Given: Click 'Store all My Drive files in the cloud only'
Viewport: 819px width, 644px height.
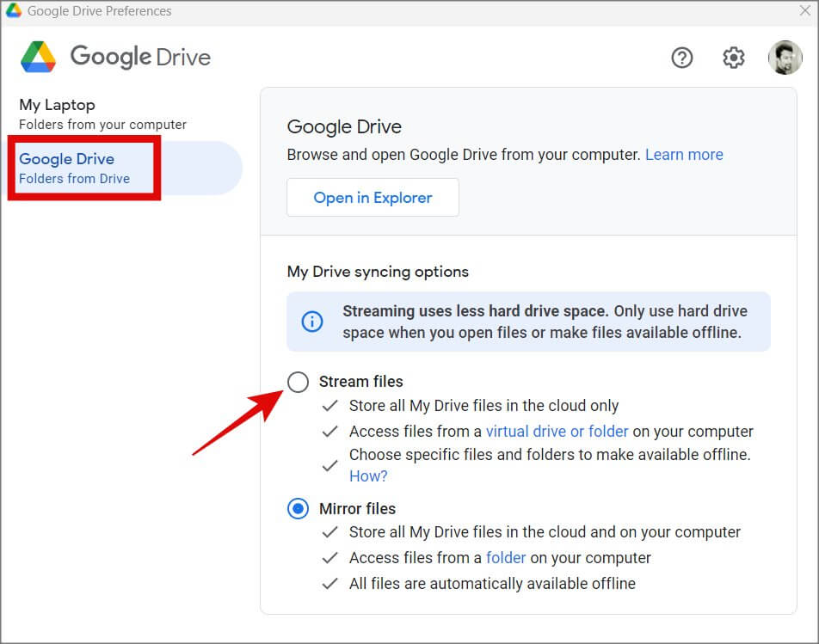Looking at the screenshot, I should tap(483, 406).
